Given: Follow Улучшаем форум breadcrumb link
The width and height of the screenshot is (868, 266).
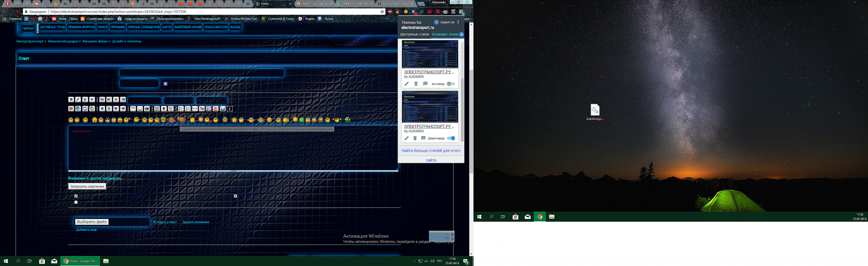Looking at the screenshot, I should [x=95, y=41].
